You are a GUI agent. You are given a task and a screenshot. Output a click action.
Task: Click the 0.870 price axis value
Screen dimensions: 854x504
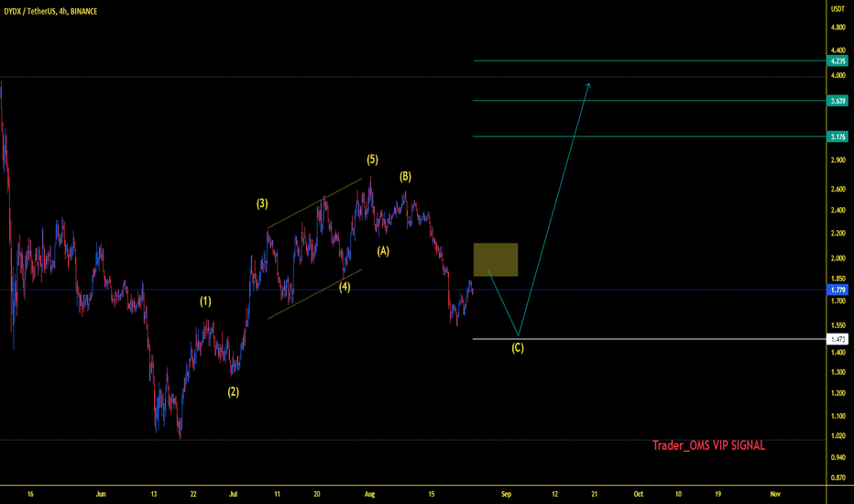(x=838, y=477)
